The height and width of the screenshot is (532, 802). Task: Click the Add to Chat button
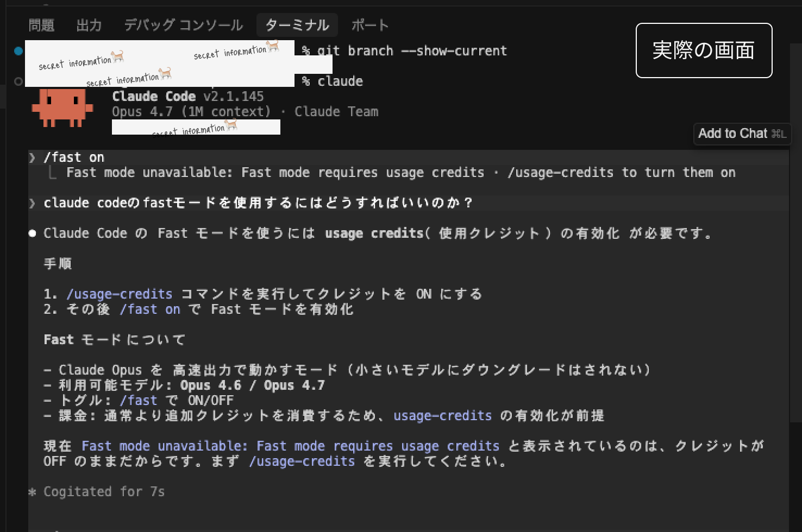(742, 134)
